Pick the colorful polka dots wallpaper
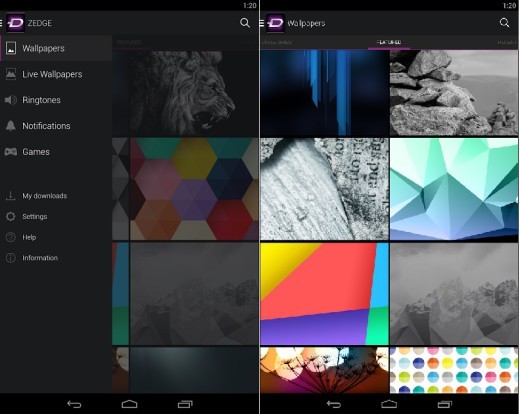 pyautogui.click(x=454, y=370)
